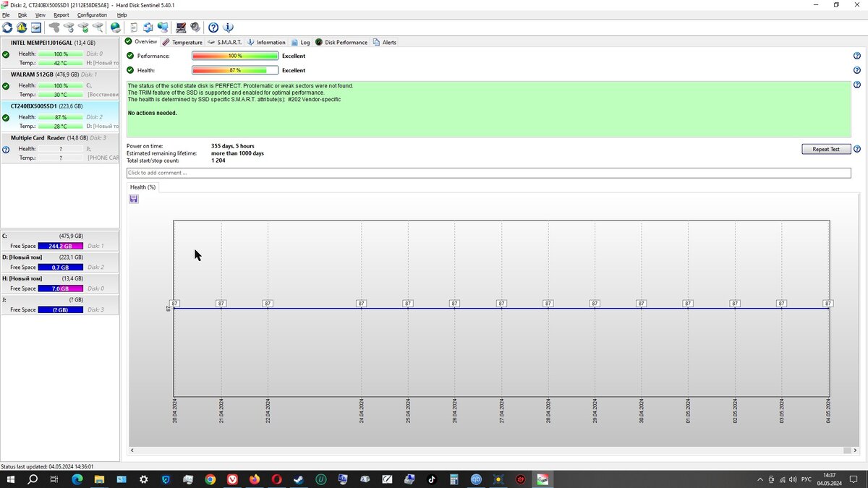Click the refresh disk status toolbar icon
Image resolution: width=868 pixels, height=488 pixels.
pos(7,27)
